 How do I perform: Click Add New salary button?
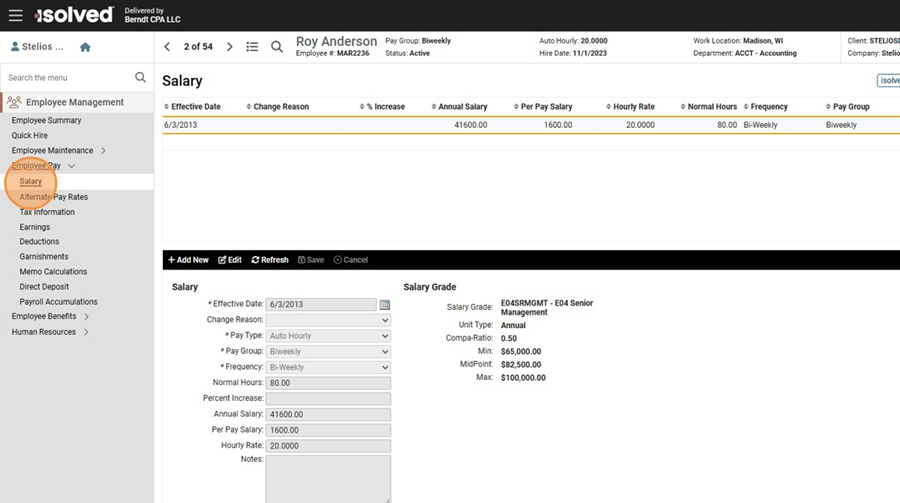click(x=188, y=260)
